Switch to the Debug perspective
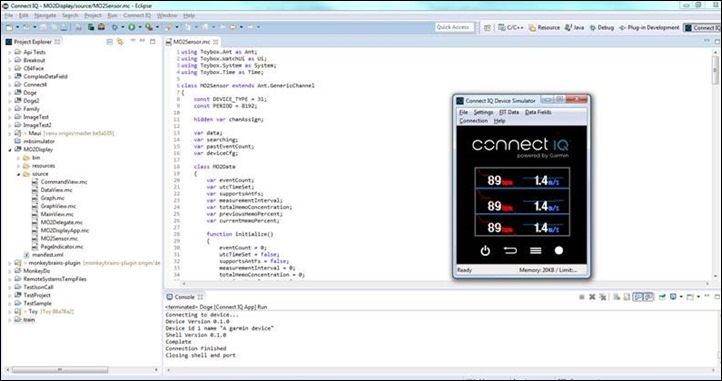Viewport: 722px width, 381px height. tap(601, 28)
